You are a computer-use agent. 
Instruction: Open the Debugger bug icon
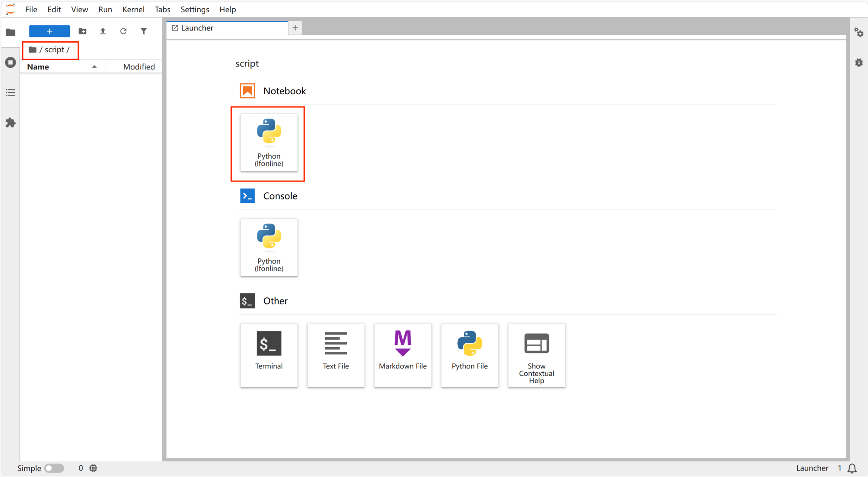[858, 63]
